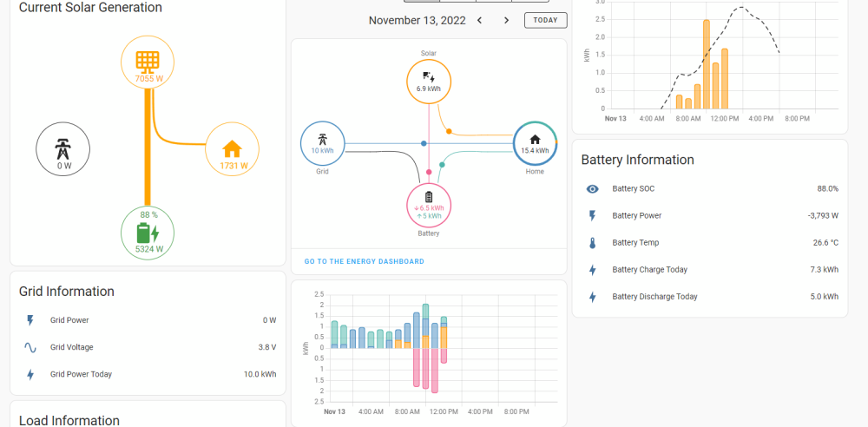Open the Grid Power 0 W row
The height and width of the screenshot is (427, 868).
(148, 320)
